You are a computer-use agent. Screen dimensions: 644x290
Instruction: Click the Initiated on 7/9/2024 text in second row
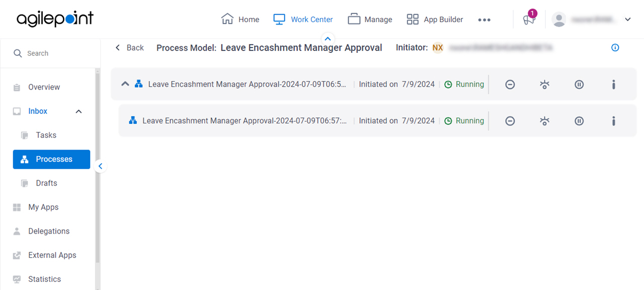tap(396, 121)
